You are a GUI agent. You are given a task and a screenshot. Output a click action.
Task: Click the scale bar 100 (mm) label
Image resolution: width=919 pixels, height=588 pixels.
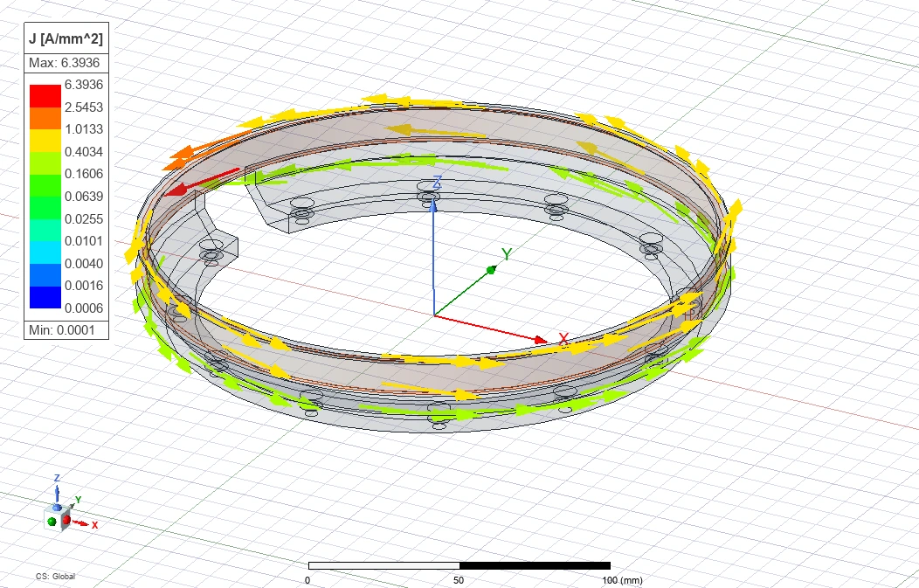click(x=622, y=580)
